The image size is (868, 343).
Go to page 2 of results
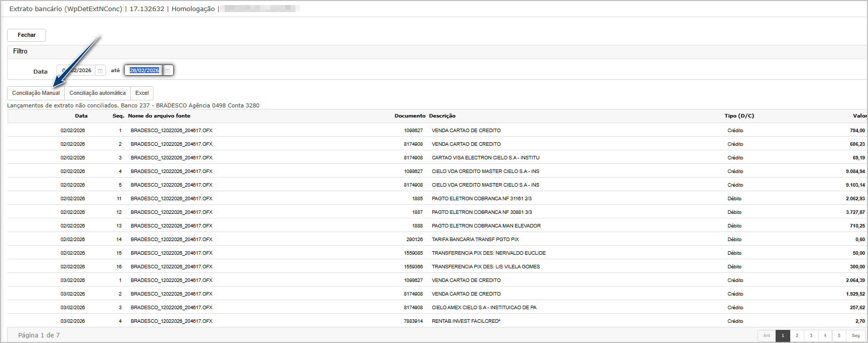(797, 335)
